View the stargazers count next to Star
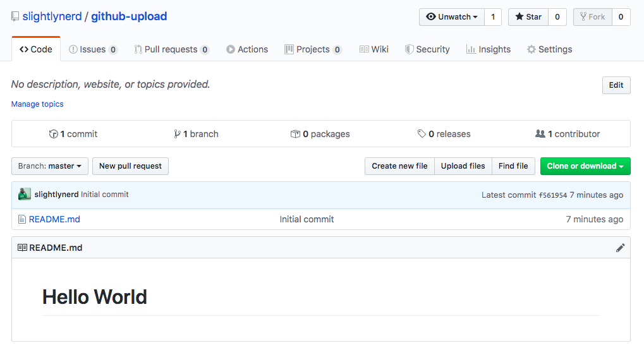644x362 pixels. coord(557,17)
